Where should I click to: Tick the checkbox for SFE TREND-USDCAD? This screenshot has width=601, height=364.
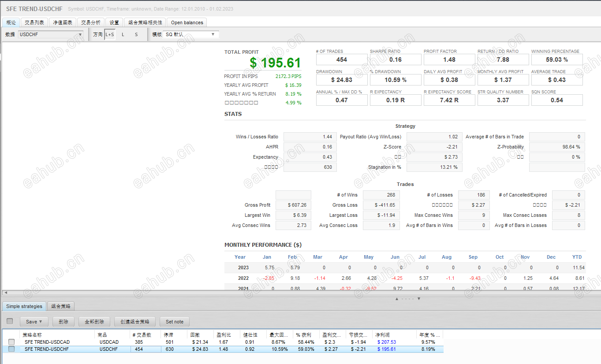coord(11,342)
